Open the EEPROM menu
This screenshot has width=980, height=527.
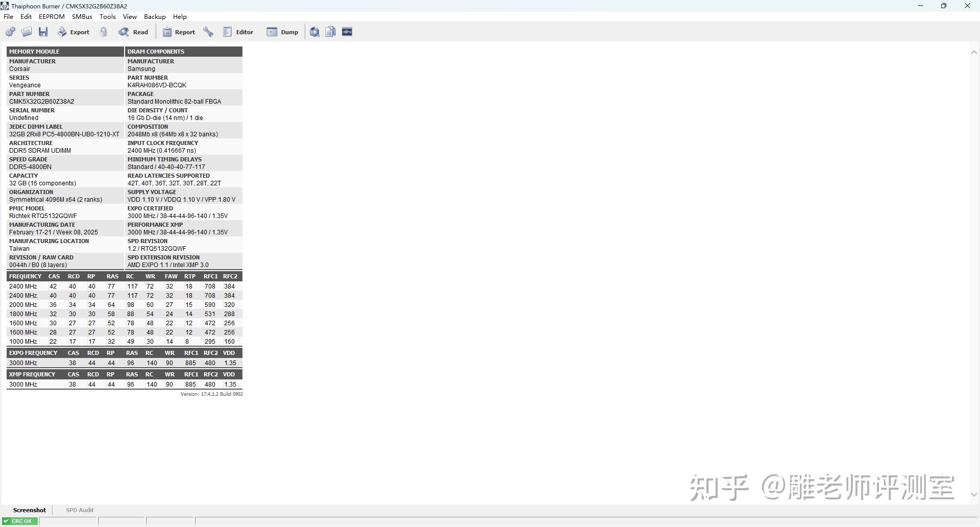[x=51, y=16]
